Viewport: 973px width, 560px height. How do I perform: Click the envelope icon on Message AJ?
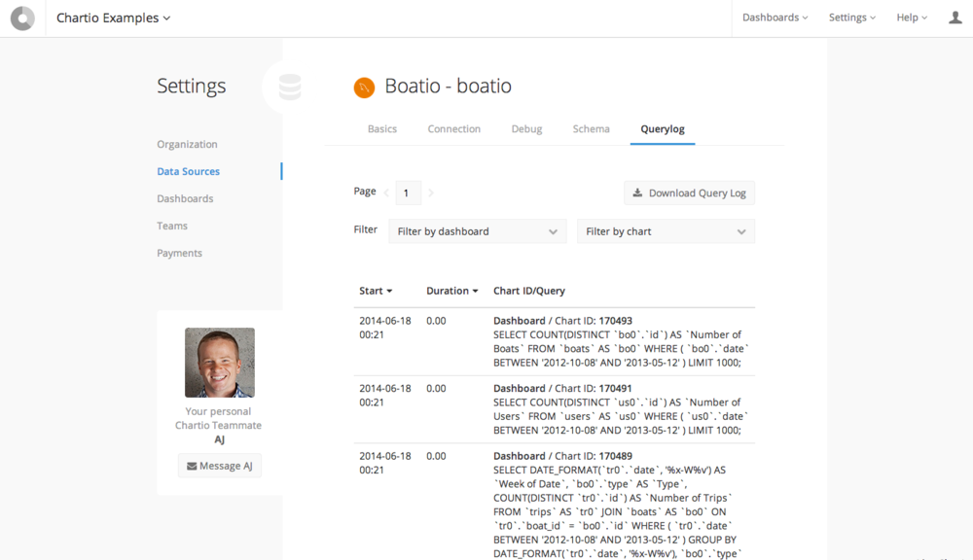(x=192, y=467)
